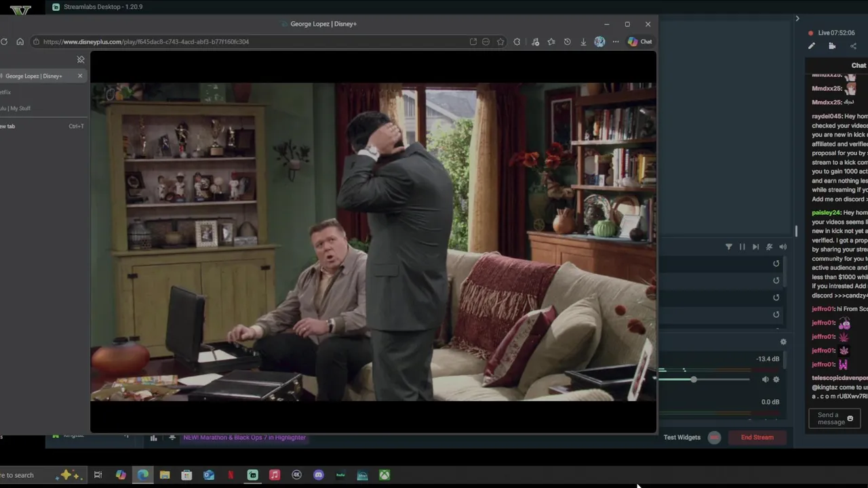Collapse the Streamlabs chat panel chevron
868x488 pixels.
(x=797, y=18)
